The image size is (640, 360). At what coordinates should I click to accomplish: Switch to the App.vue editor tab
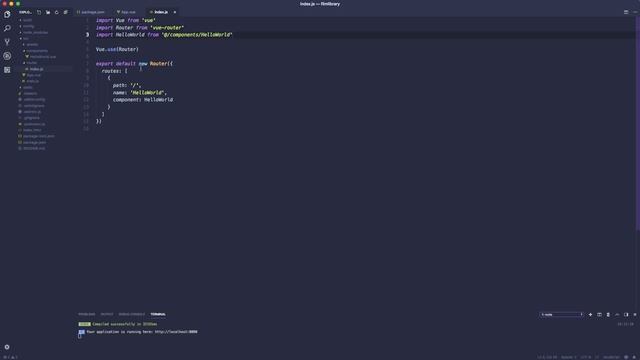(x=127, y=12)
